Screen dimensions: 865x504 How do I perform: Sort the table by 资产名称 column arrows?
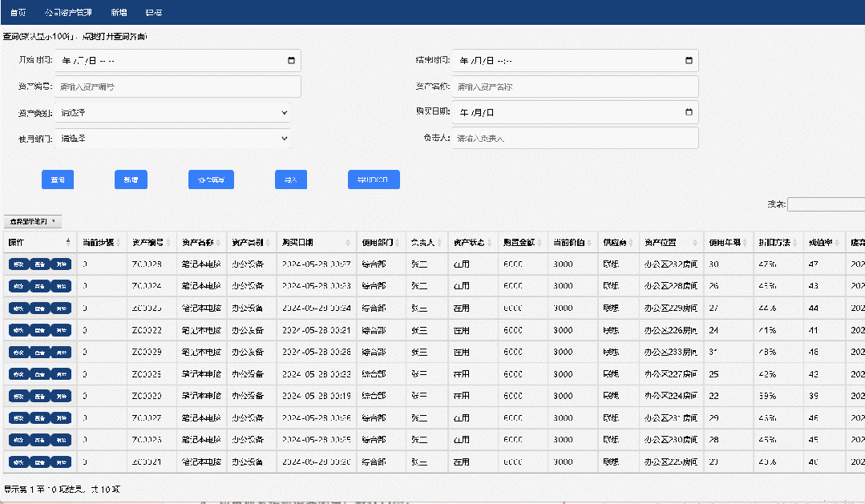[219, 243]
